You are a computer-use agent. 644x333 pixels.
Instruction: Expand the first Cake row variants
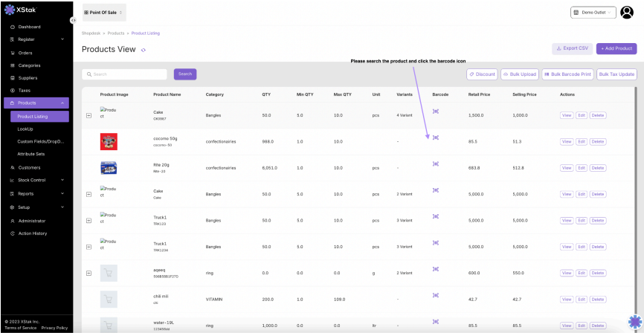point(89,115)
